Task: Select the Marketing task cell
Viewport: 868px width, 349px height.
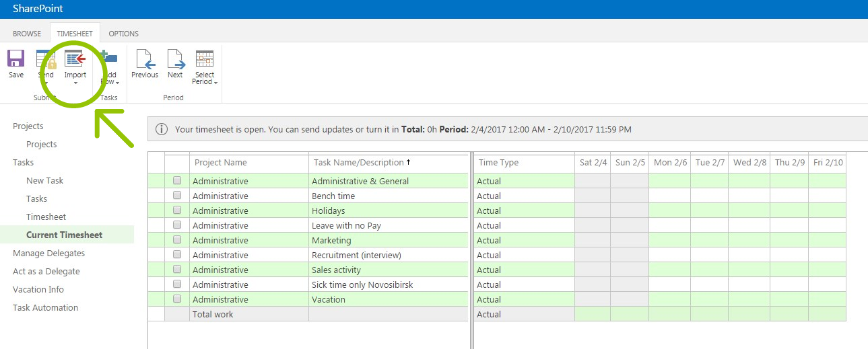Action: click(x=389, y=240)
